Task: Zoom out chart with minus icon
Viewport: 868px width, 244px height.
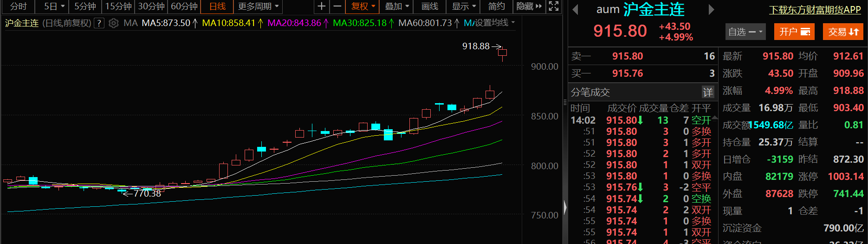Action: pos(337,7)
